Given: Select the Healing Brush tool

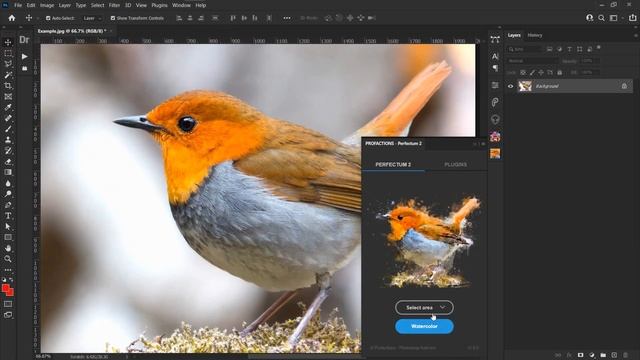Looking at the screenshot, I should point(8,118).
